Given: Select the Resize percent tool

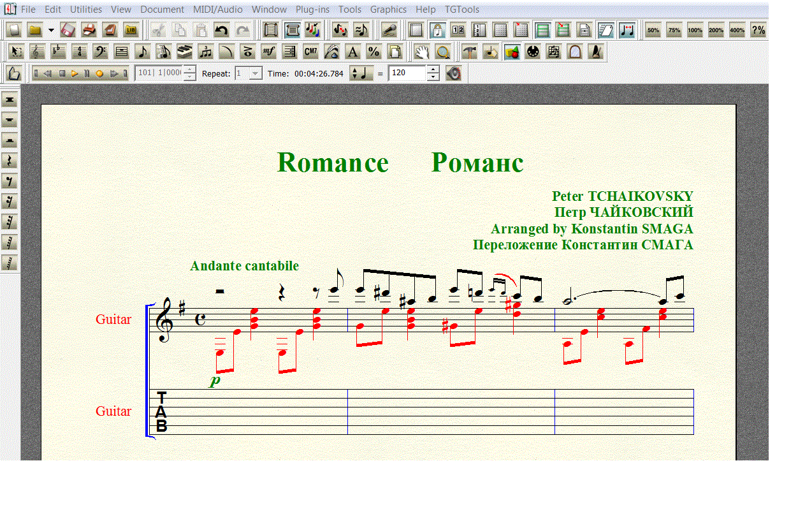Looking at the screenshot, I should (x=373, y=52).
